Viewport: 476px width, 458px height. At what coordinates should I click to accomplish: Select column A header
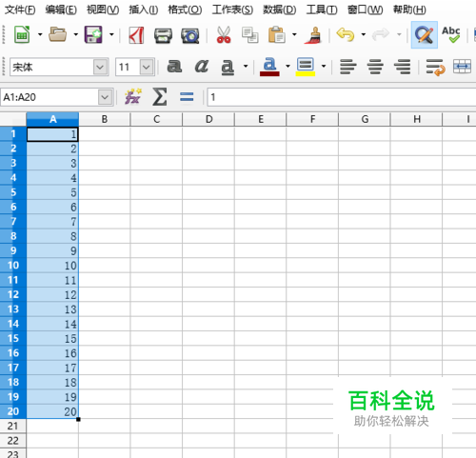pos(52,119)
